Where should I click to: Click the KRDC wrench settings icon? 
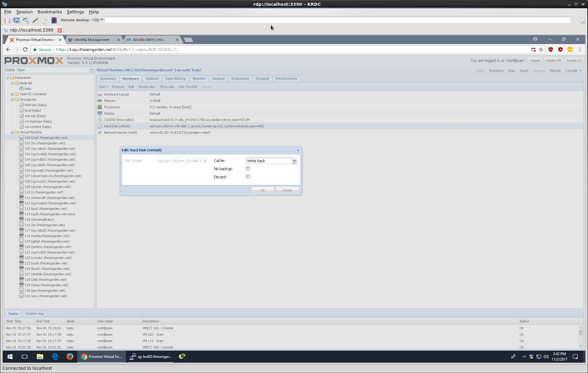point(35,20)
